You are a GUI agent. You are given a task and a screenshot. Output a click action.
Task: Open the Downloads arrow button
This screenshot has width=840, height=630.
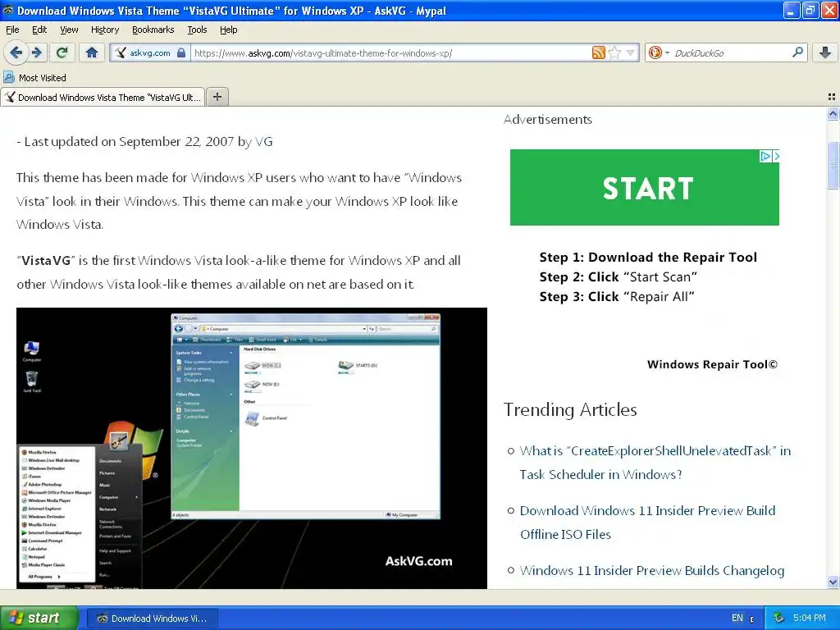tap(825, 52)
